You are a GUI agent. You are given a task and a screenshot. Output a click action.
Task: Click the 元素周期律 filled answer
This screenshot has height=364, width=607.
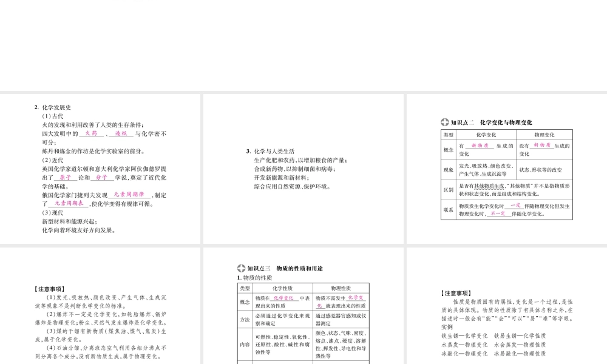point(130,195)
